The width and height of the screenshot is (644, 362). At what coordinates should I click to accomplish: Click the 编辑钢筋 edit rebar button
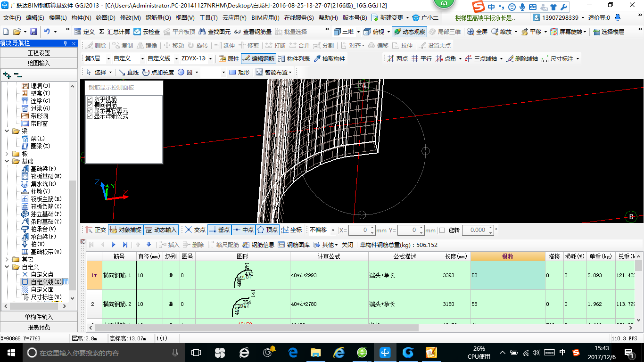258,58
